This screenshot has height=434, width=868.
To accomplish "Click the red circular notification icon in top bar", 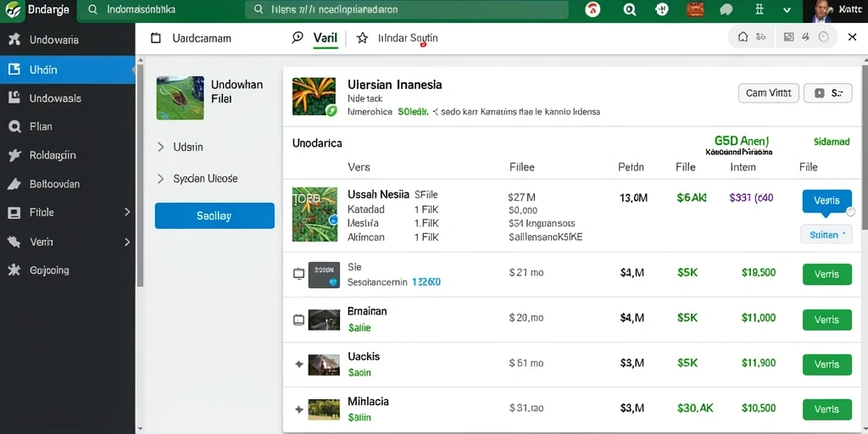I will (593, 9).
